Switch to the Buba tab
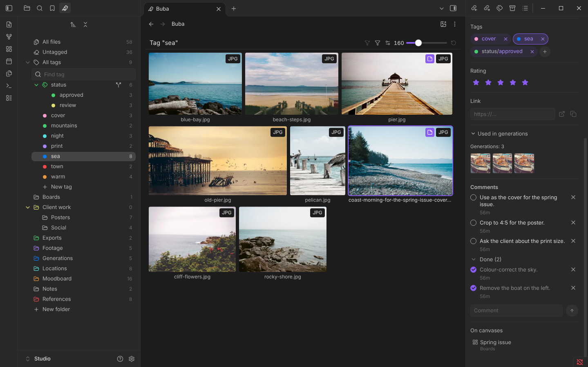The height and width of the screenshot is (367, 588). 184,9
